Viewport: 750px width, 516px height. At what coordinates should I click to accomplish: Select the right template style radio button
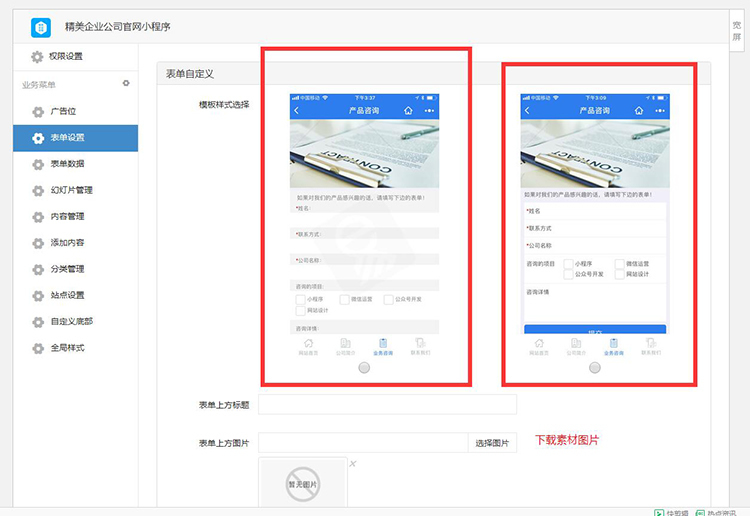coord(595,367)
